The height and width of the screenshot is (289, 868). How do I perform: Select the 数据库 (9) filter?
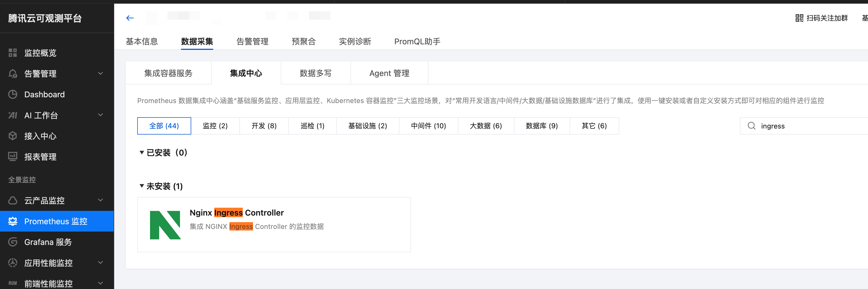coord(541,126)
